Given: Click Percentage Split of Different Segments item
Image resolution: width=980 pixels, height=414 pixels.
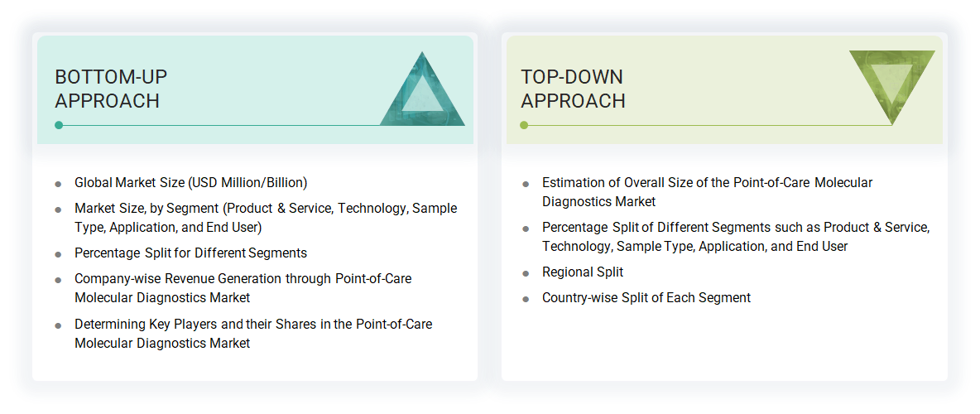Looking at the screenshot, I should [735, 236].
